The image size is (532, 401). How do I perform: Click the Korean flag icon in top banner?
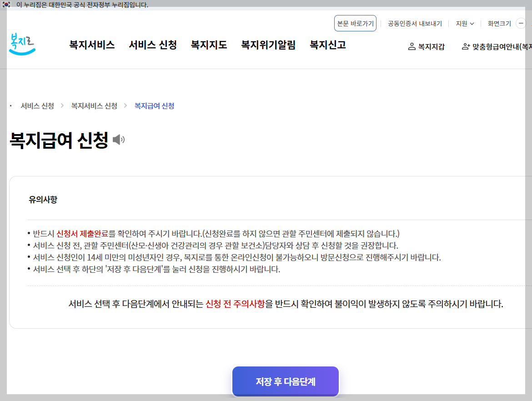pos(5,5)
